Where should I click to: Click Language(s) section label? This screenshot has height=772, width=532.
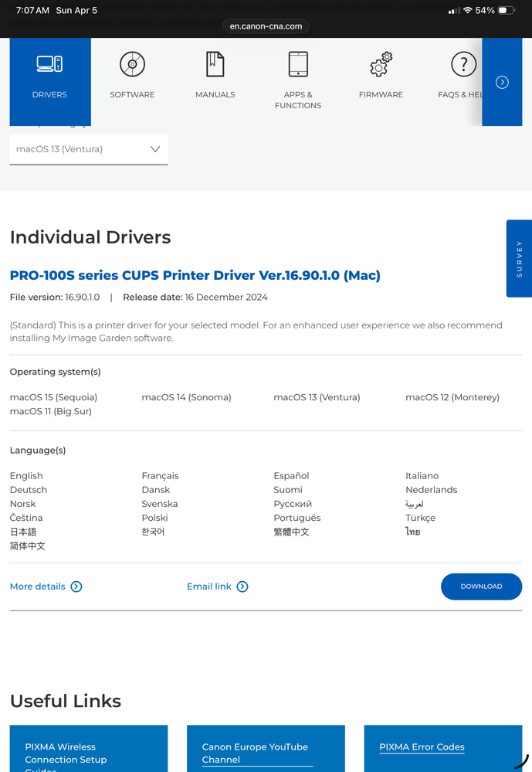(x=38, y=450)
